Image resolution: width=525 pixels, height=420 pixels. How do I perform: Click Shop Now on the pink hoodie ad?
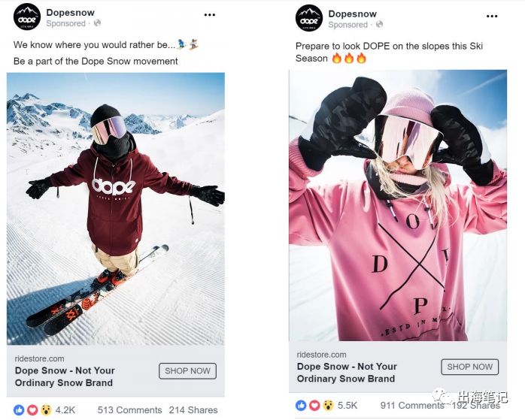click(x=470, y=367)
